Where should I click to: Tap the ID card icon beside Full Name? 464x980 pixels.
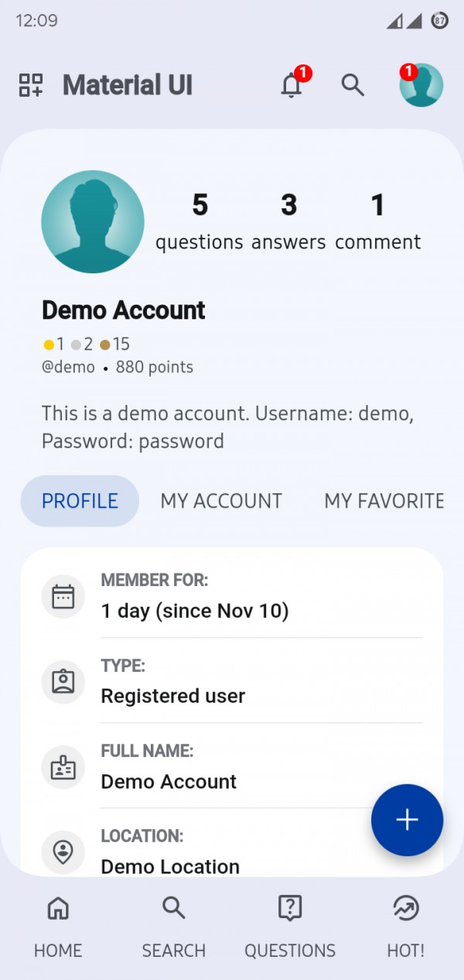(x=63, y=767)
